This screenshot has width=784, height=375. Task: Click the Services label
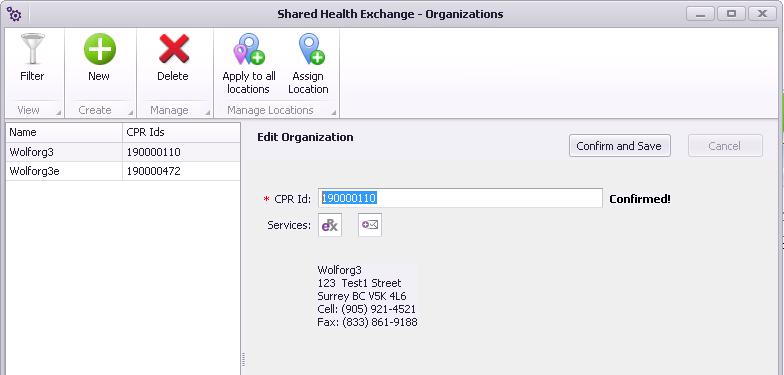tap(289, 225)
